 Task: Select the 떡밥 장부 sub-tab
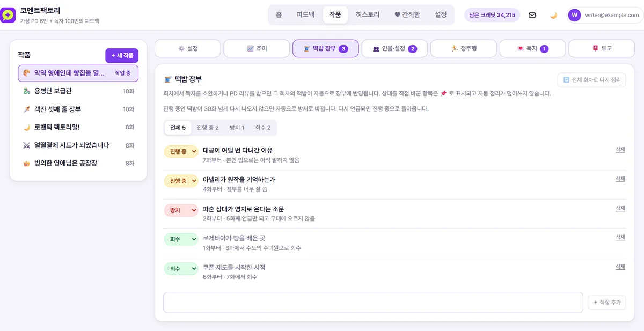[326, 48]
